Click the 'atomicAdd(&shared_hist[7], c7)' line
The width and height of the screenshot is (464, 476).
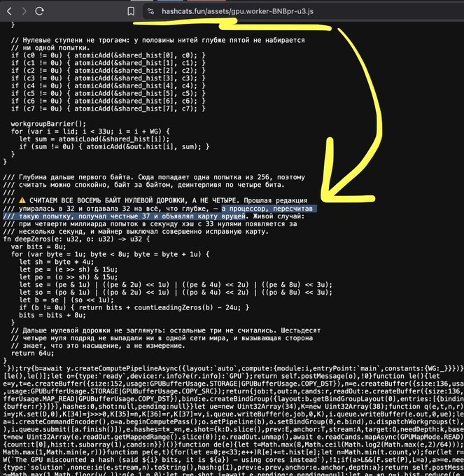108,108
